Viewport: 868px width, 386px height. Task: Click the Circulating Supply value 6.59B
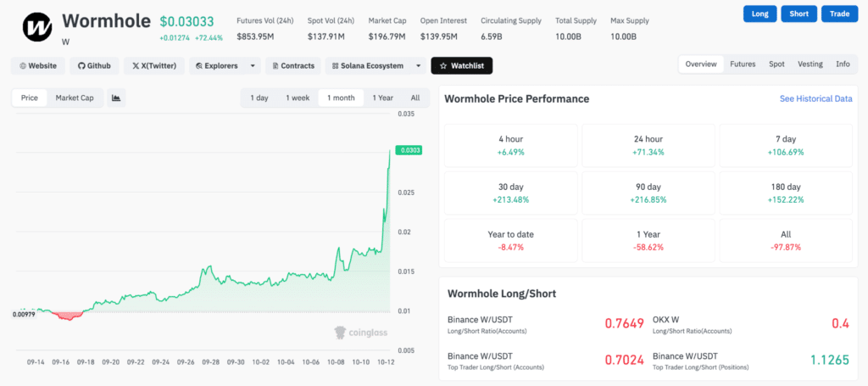[492, 37]
